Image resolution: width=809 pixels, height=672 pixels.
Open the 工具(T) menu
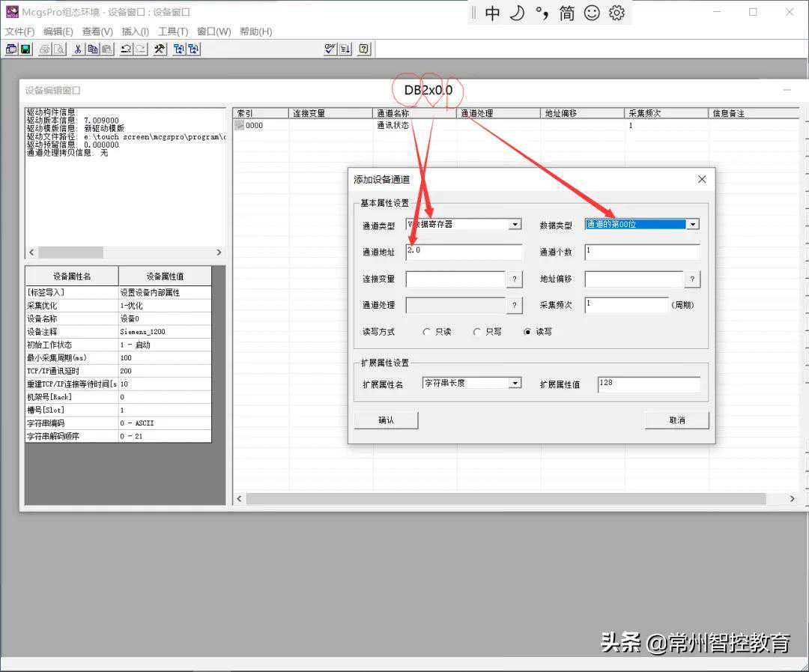click(x=173, y=31)
